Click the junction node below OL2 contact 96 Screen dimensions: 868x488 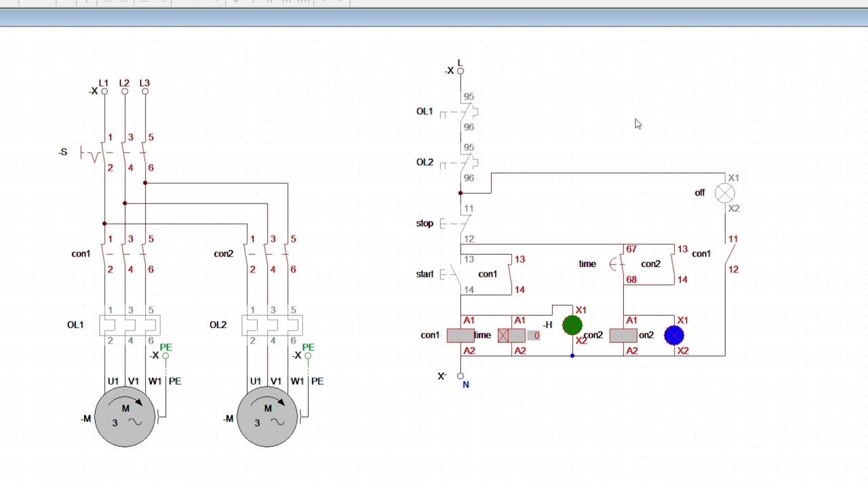460,193
